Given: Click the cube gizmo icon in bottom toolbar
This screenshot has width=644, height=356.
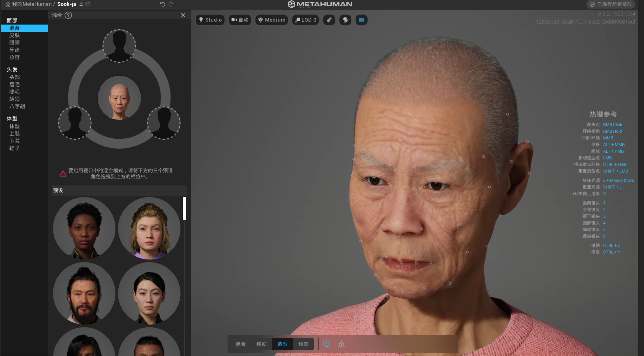Looking at the screenshot, I should coord(341,344).
